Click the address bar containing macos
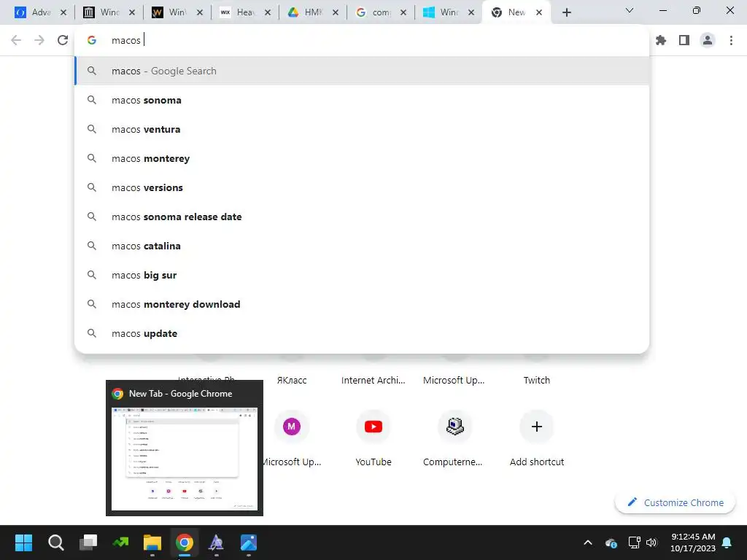This screenshot has width=747, height=560. [x=362, y=41]
